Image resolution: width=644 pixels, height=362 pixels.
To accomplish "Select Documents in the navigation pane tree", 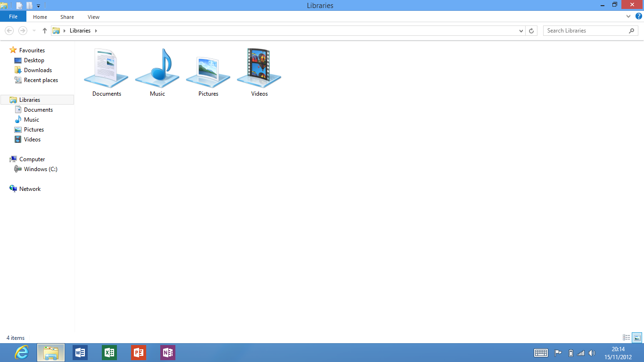I will pos(38,110).
